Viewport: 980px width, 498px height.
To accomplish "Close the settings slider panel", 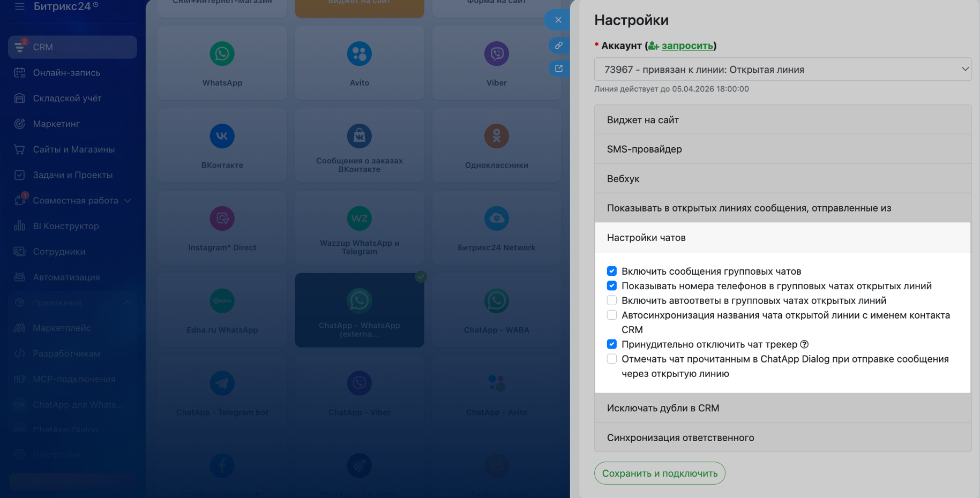I will [558, 20].
